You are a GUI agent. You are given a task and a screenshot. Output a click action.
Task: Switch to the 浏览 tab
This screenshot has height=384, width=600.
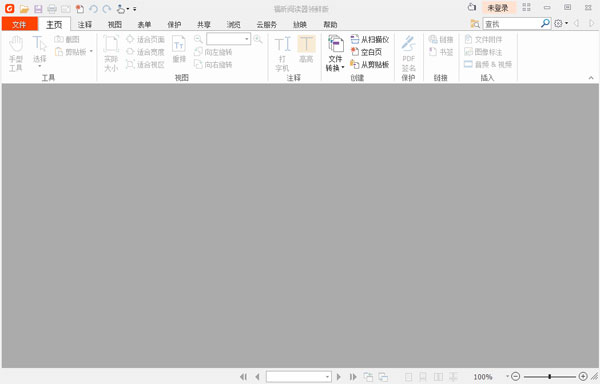[x=233, y=24]
